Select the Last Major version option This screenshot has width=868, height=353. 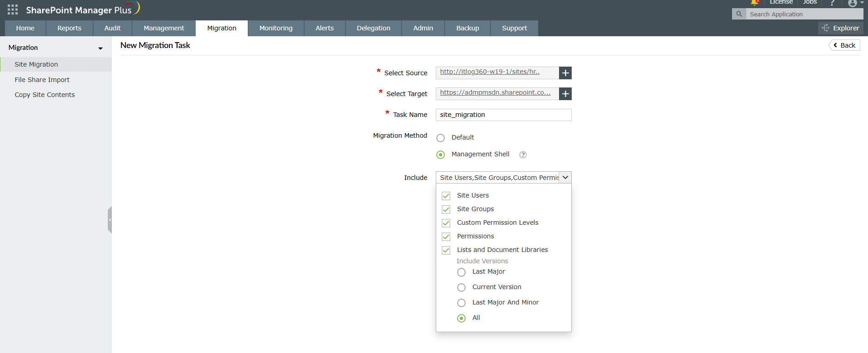tap(461, 272)
